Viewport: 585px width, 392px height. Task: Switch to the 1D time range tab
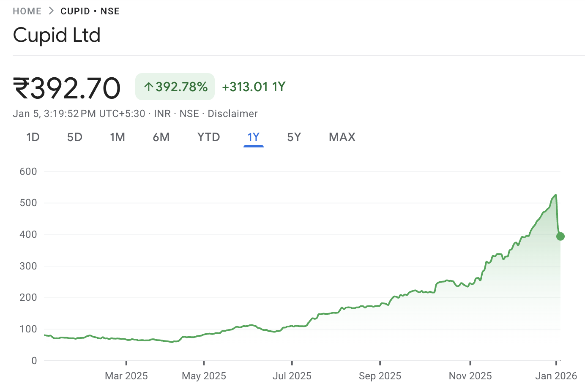click(33, 137)
